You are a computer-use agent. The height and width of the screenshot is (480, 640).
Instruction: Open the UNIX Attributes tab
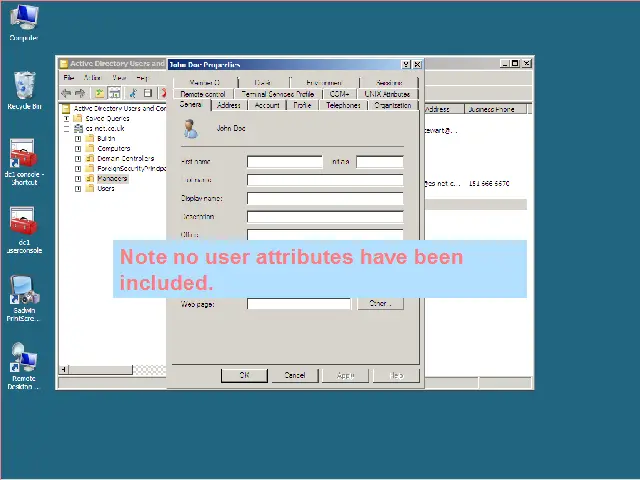[x=387, y=94]
